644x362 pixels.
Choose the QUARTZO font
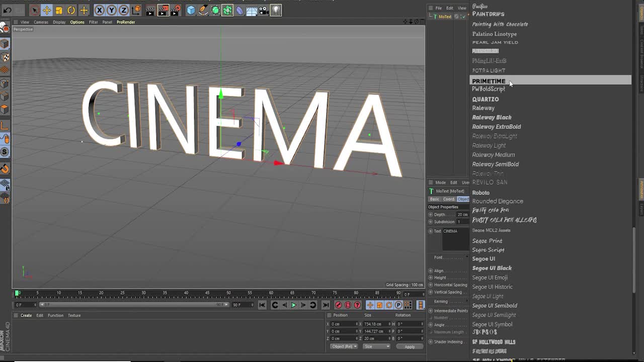pos(485,99)
